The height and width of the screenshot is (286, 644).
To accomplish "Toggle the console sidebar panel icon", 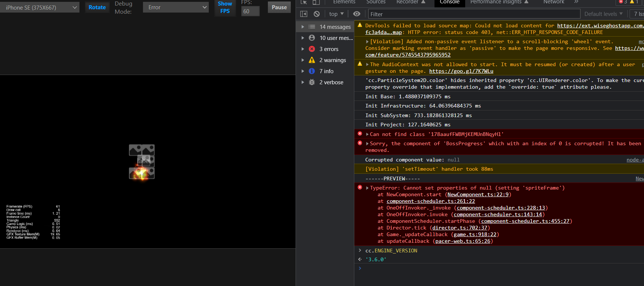I will pos(304,14).
